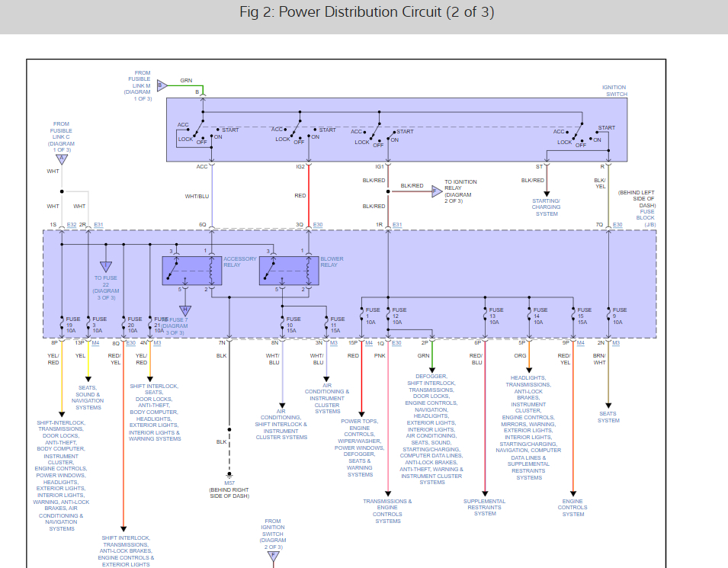Click the I triangle above 'TO FUSE 22'

(106, 267)
